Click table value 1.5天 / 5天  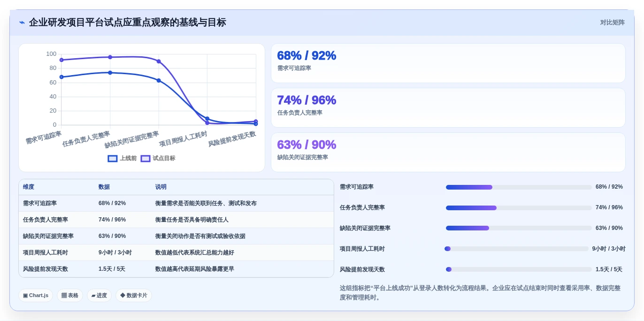click(112, 269)
